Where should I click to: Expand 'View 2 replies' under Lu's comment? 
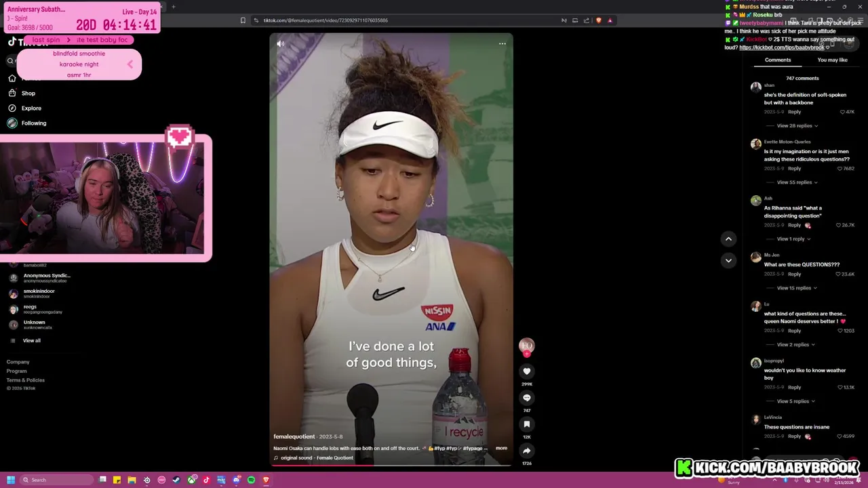(795, 344)
